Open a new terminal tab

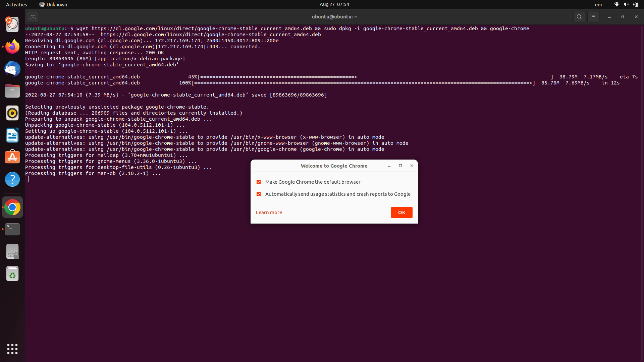click(x=33, y=17)
